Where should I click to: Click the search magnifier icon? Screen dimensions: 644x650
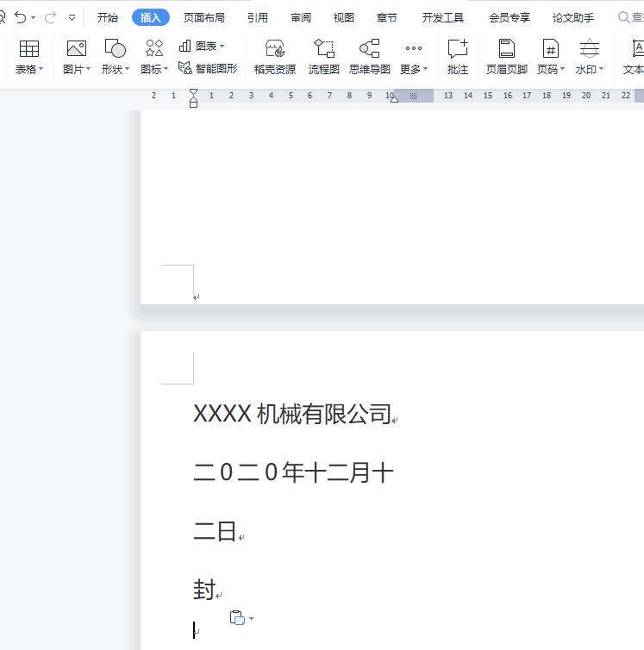tap(623, 17)
